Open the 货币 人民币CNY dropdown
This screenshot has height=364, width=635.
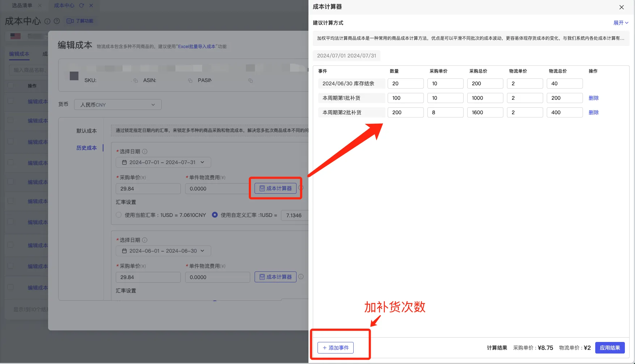point(118,105)
